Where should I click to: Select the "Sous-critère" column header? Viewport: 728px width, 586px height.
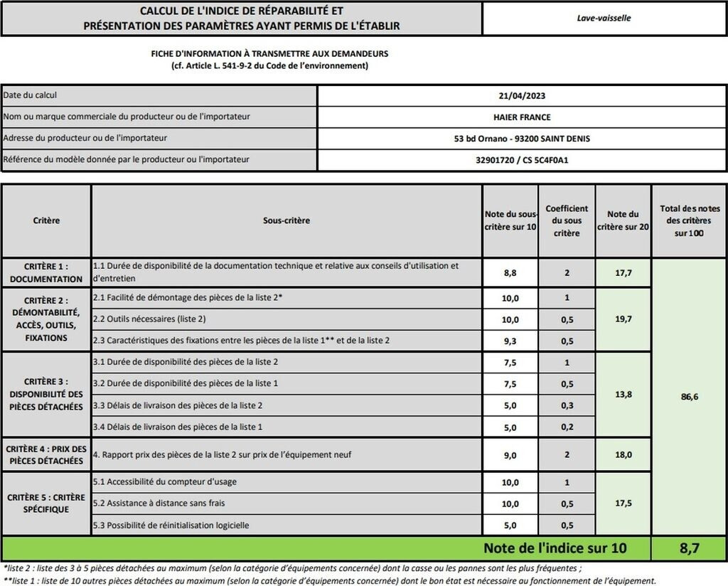pos(287,220)
